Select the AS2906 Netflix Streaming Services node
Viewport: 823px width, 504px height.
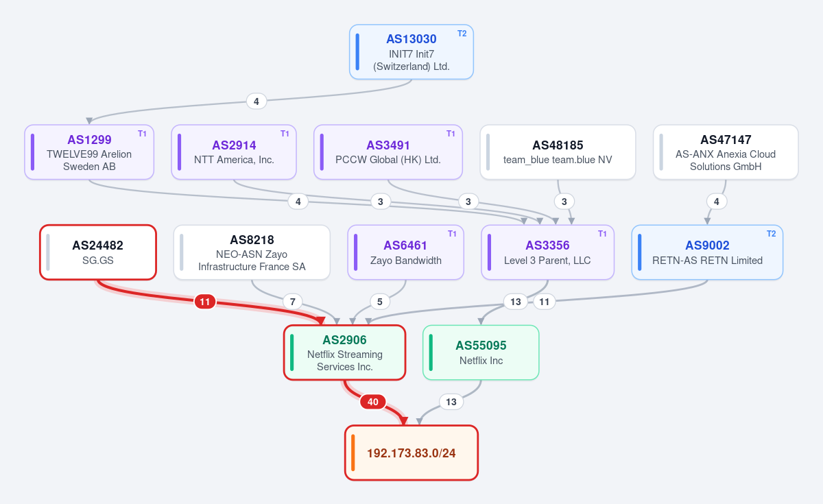tap(345, 352)
